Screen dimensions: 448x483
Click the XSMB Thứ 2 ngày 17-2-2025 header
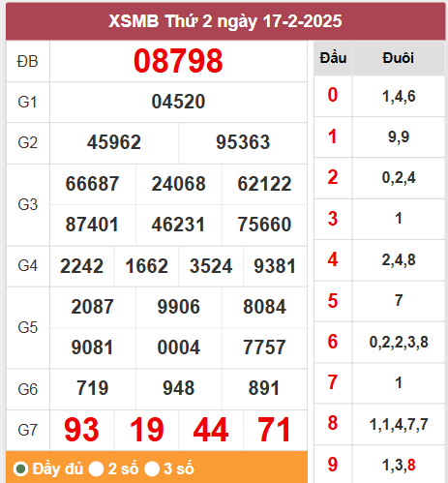click(x=225, y=21)
